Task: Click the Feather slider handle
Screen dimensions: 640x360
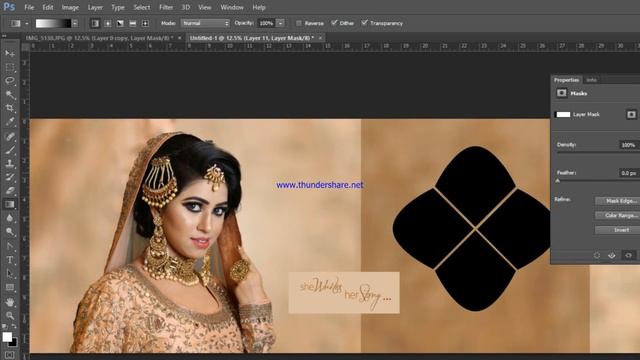Action: (558, 181)
